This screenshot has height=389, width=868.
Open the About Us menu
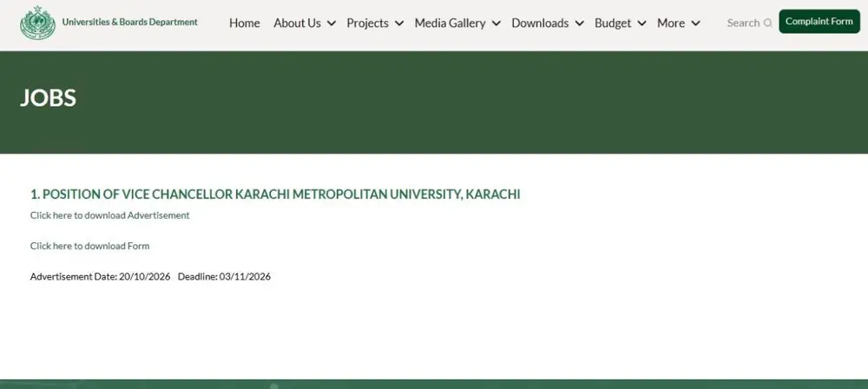(x=297, y=23)
